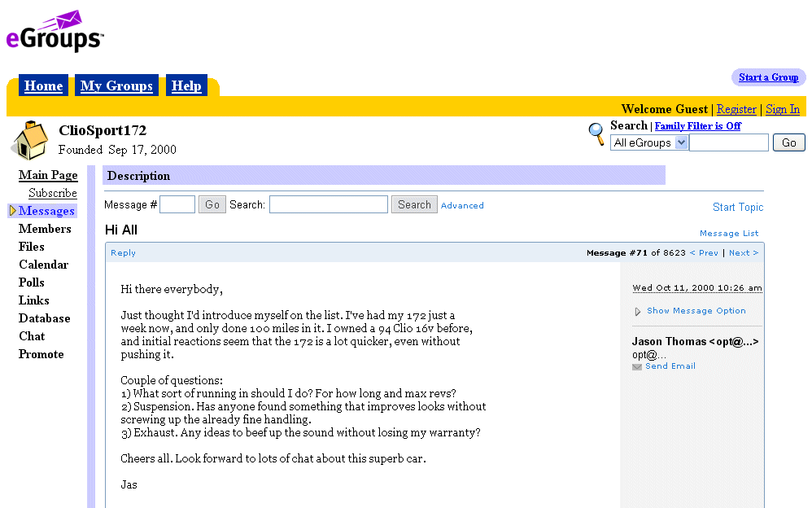Screen dimensions: 812x508
Task: Open the Home tab
Action: point(43,86)
